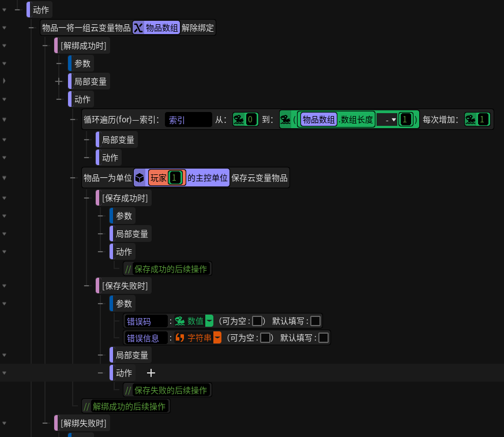Collapse the [保存成功时] row via gutter arrow
504x437 pixels.
[x=4, y=198]
